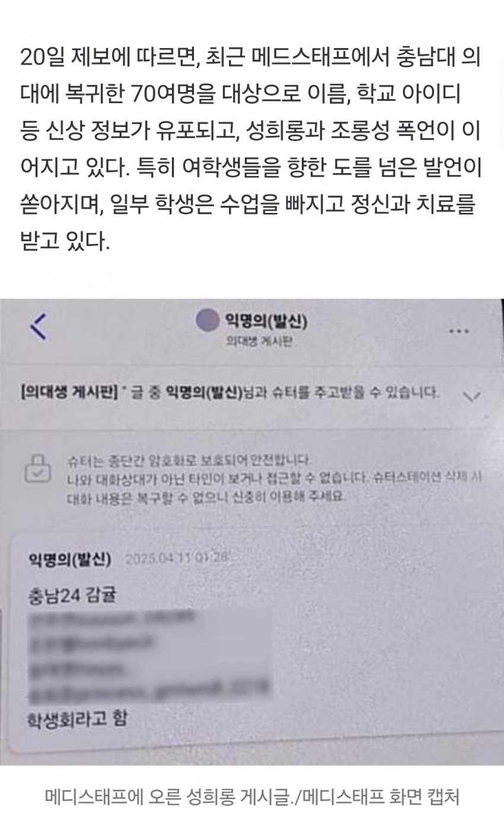Tap the back arrow in chat header
The width and height of the screenshot is (504, 829).
pyautogui.click(x=38, y=326)
